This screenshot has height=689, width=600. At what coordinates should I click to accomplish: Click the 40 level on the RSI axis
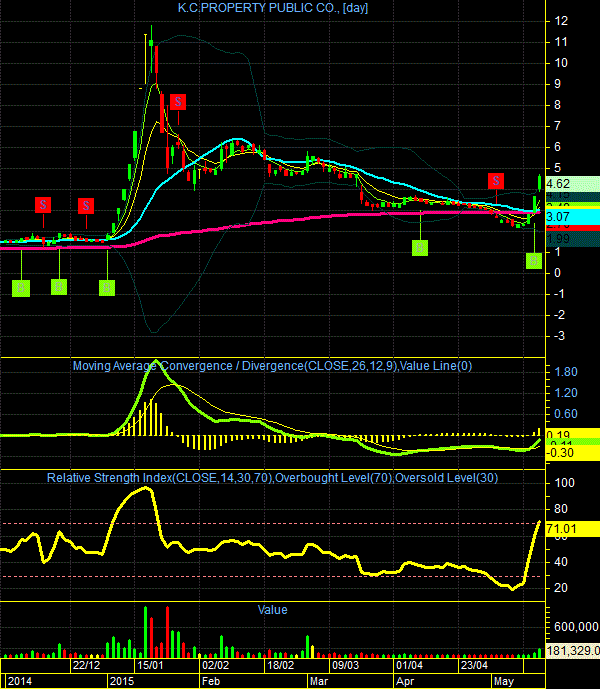coord(561,562)
